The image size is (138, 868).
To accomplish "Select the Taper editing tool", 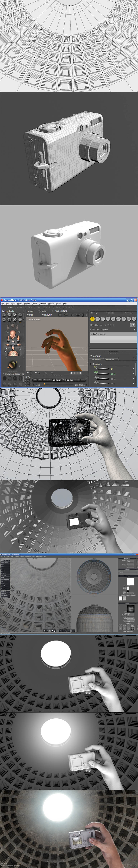I will (x=9, y=319).
